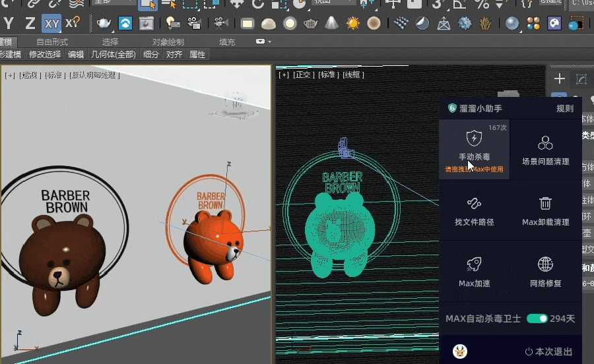Open the [标准] shading menu in left viewport

(54, 75)
